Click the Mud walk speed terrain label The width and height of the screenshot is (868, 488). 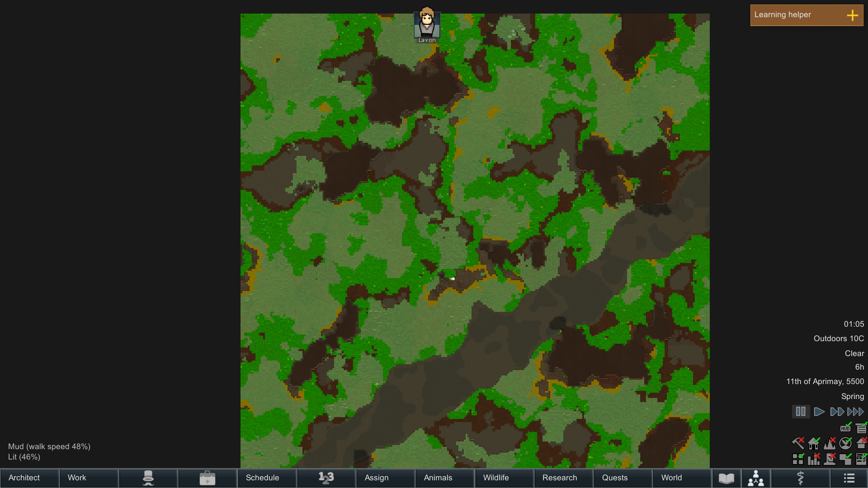(x=49, y=446)
